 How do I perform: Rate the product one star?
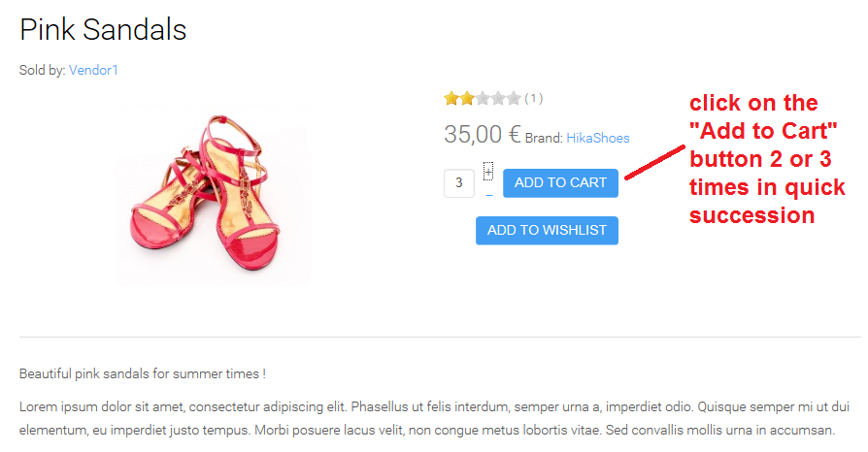click(x=451, y=98)
